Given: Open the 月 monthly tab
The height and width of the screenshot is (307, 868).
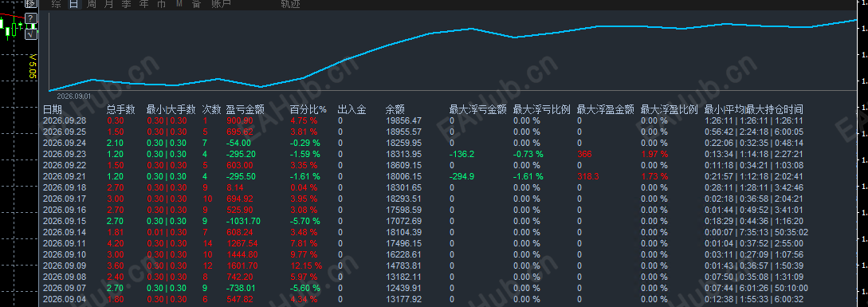Looking at the screenshot, I should point(109,4).
